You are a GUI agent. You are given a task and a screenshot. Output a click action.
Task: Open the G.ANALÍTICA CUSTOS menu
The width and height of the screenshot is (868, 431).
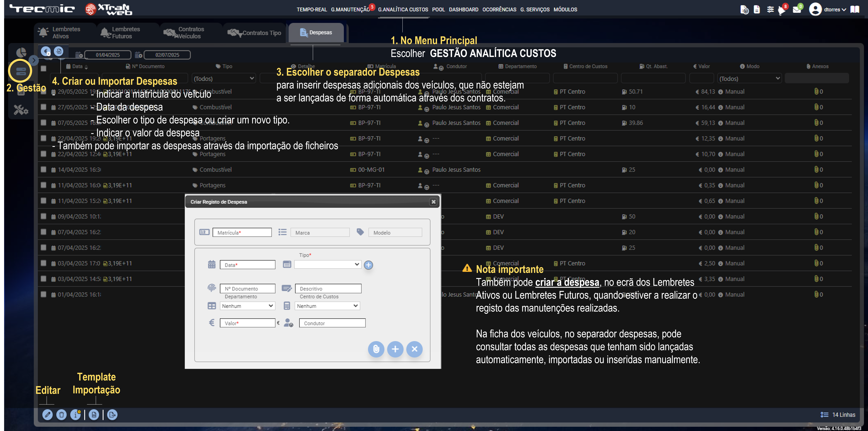click(x=403, y=9)
